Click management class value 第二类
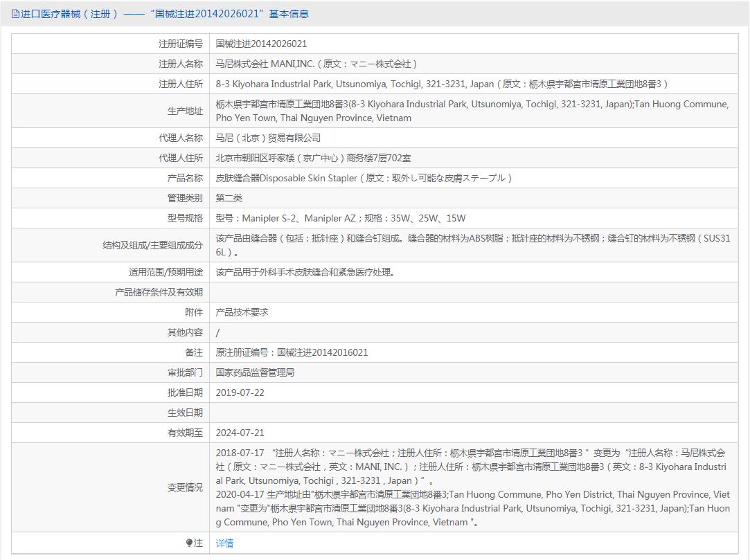The width and height of the screenshot is (750, 560). tap(229, 198)
